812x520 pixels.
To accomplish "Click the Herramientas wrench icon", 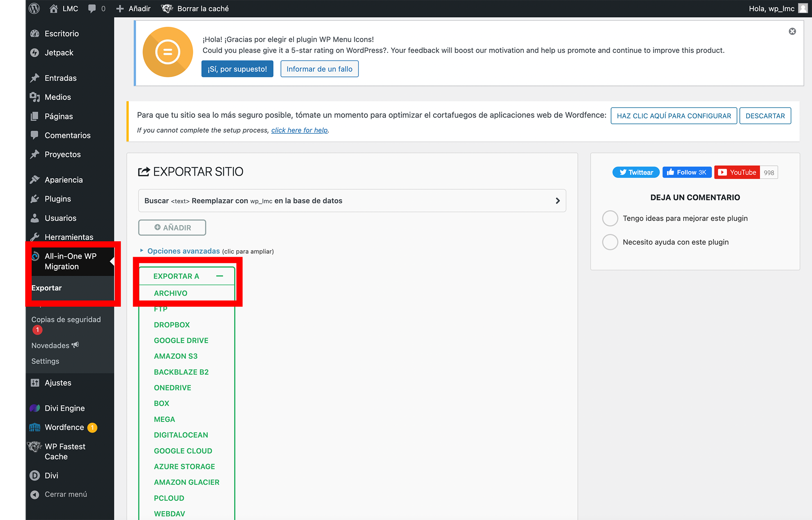I will 35,237.
